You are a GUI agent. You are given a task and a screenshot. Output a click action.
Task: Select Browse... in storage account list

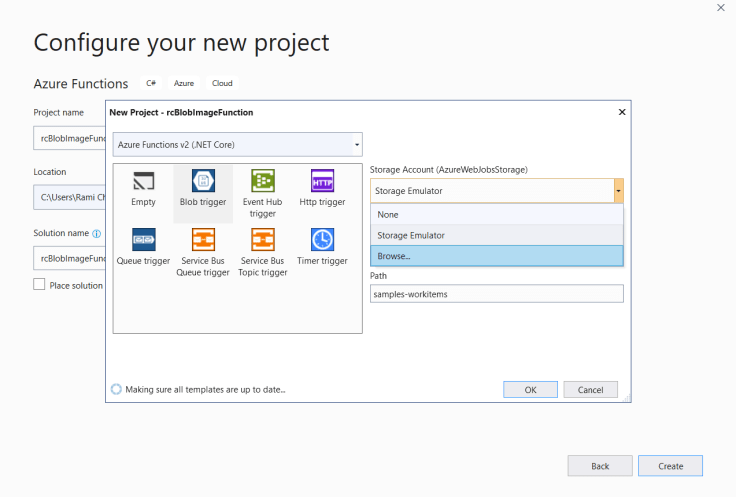(x=496, y=256)
